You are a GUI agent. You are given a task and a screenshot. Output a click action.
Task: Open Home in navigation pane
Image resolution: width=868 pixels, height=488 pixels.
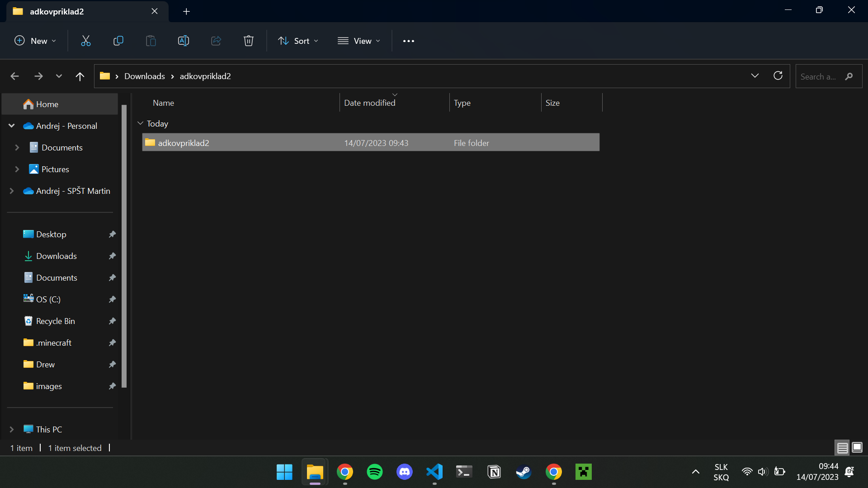pyautogui.click(x=60, y=104)
